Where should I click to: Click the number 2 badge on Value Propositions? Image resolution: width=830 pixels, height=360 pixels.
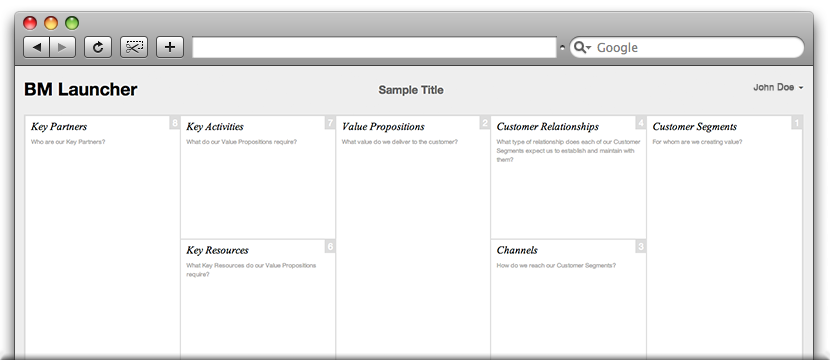pyautogui.click(x=485, y=123)
